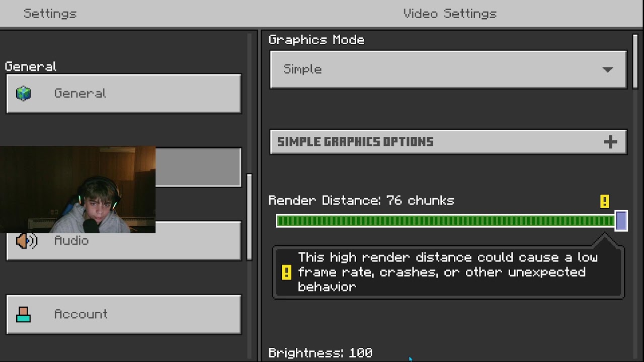Select the Audio settings tab

[124, 241]
